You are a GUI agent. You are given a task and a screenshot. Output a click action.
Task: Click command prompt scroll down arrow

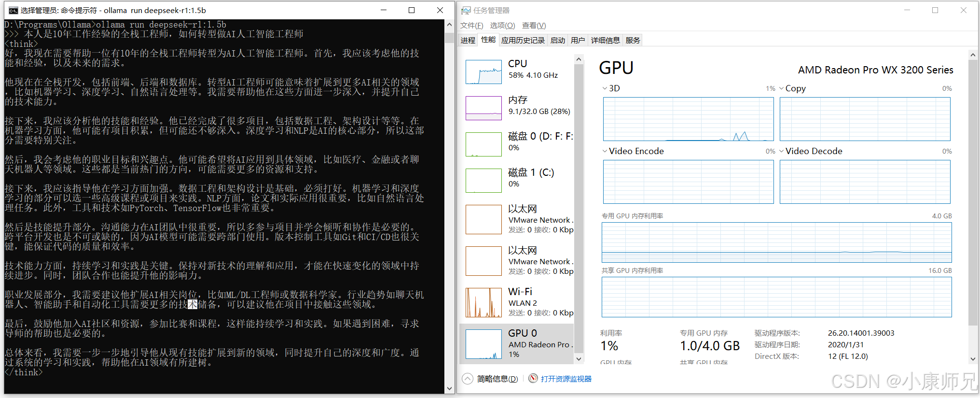pyautogui.click(x=449, y=388)
